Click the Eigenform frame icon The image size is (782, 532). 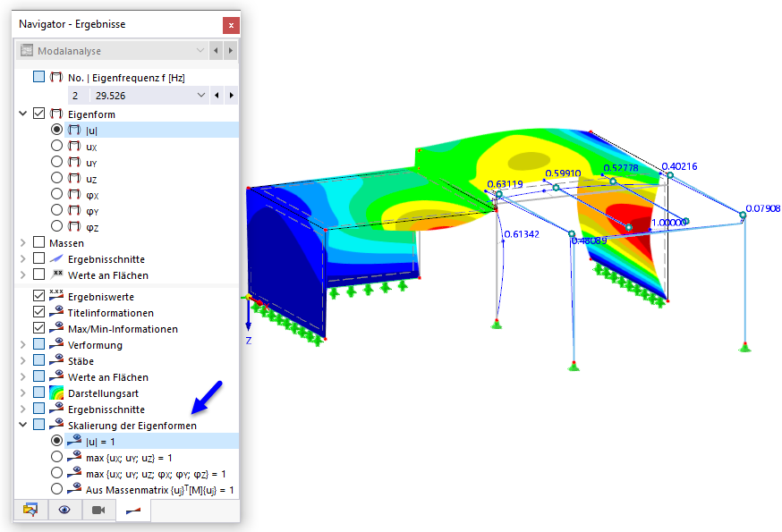tap(56, 114)
